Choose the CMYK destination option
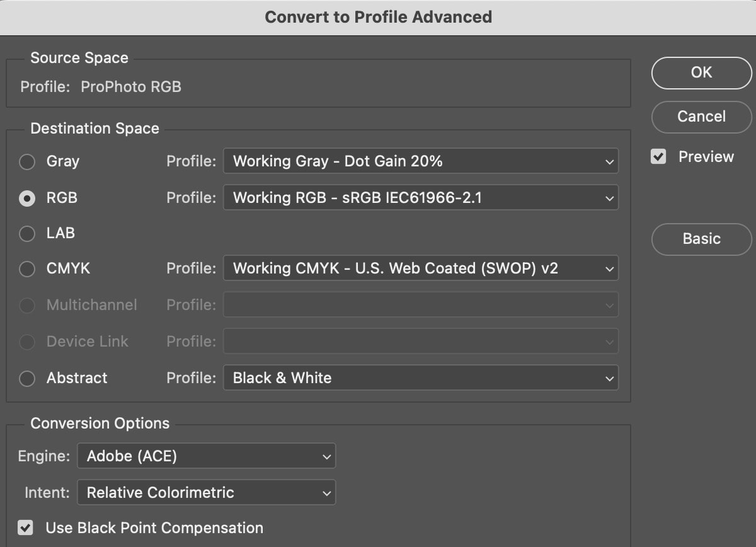Viewport: 756px width, 547px height. click(x=27, y=269)
